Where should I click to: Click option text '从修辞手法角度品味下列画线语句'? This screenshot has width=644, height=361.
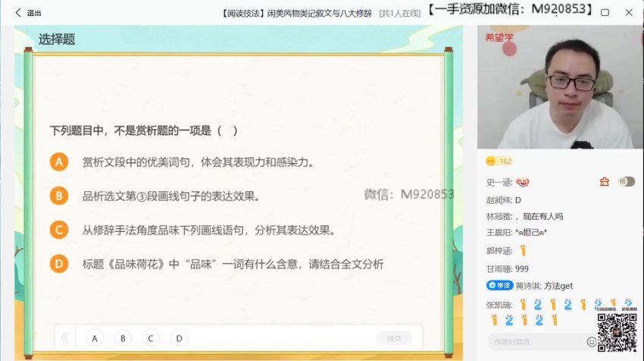click(163, 231)
